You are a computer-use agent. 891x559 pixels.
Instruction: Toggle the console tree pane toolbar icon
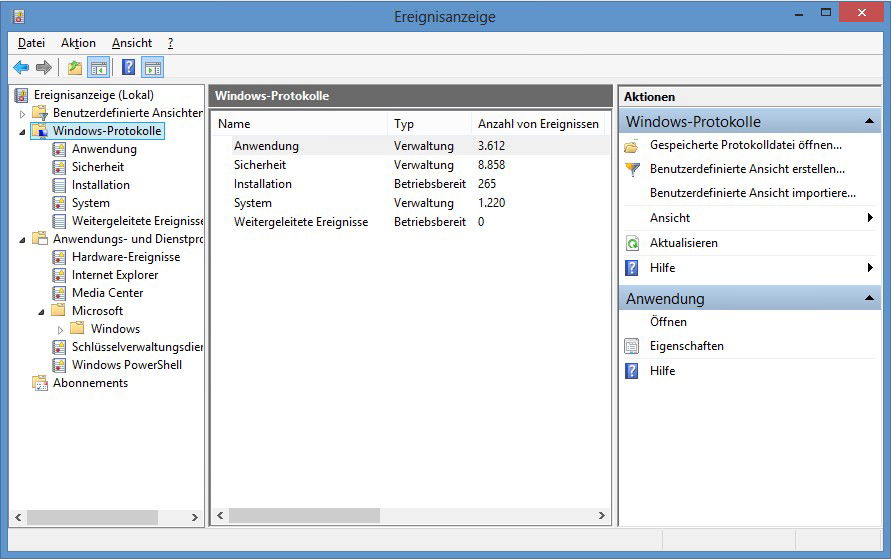click(99, 68)
